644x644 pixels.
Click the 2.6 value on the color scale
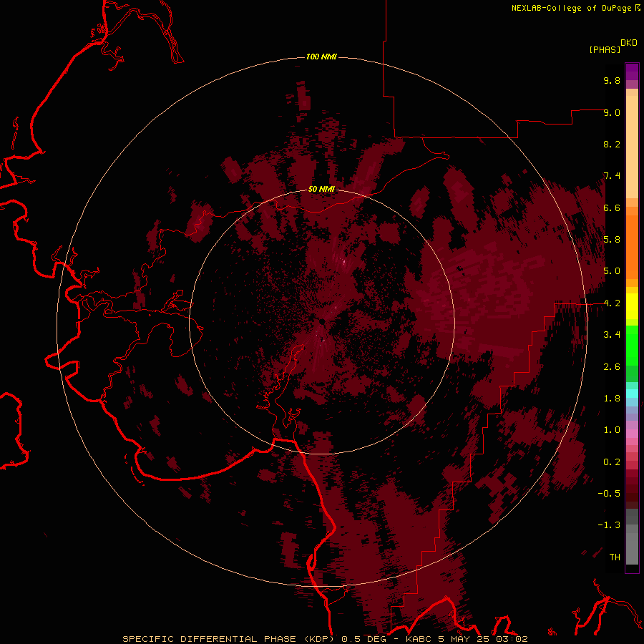tap(612, 367)
